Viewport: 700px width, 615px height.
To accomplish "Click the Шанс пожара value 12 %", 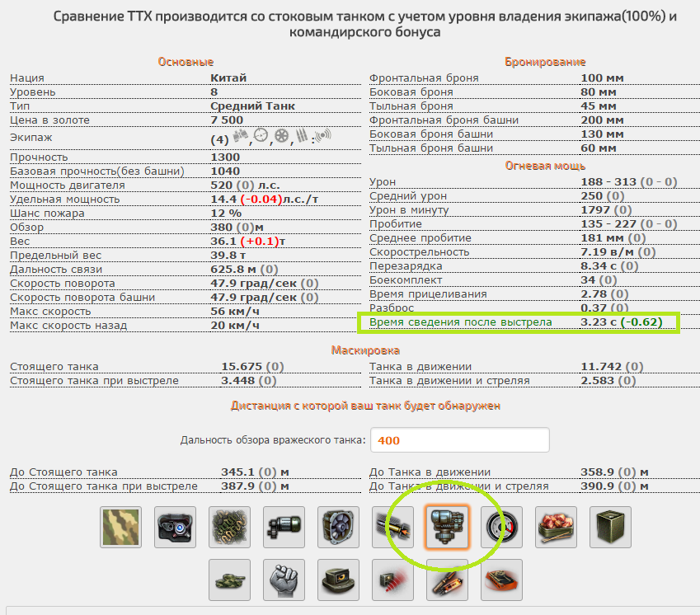I will (x=226, y=214).
